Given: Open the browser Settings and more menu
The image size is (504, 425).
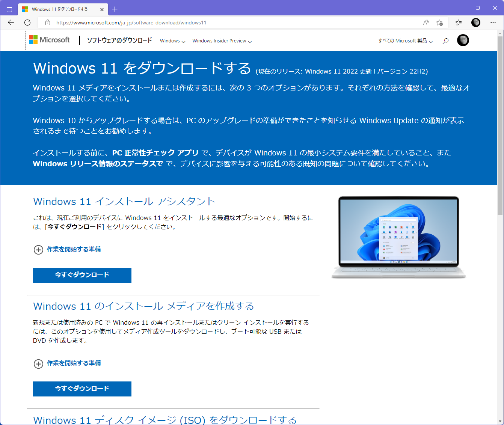Looking at the screenshot, I should tap(493, 23).
